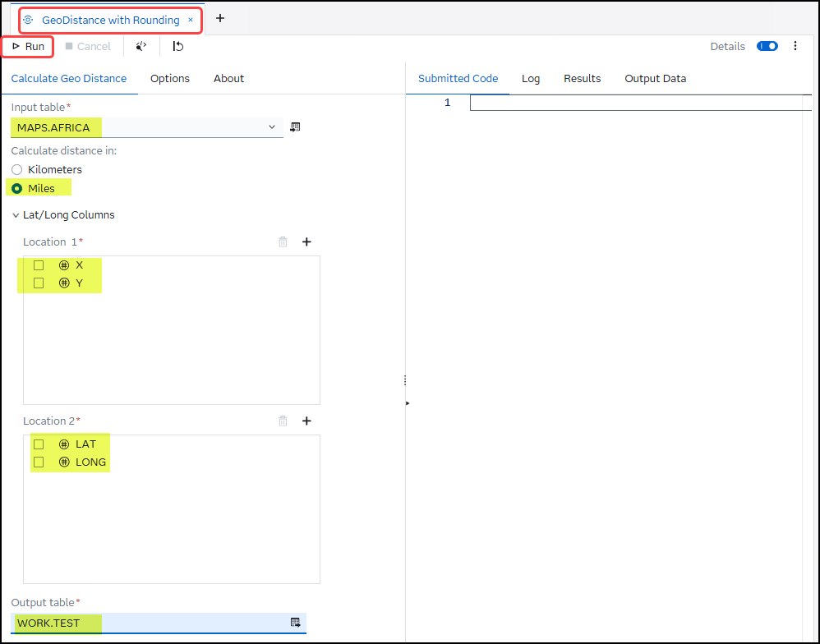Click the Cancel button
The width and height of the screenshot is (820, 644).
[88, 47]
